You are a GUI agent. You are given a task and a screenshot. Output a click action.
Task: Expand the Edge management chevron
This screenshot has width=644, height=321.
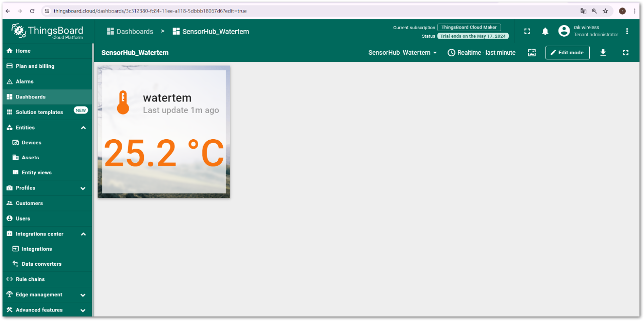83,295
